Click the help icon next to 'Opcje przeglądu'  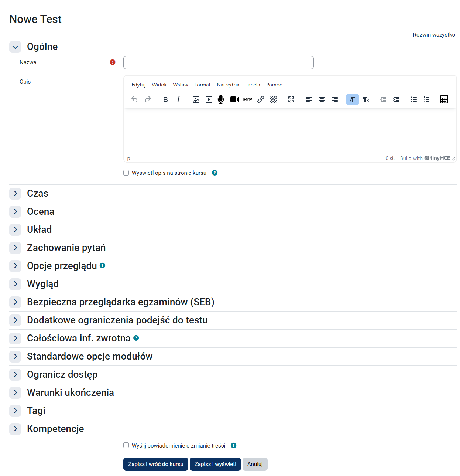(x=102, y=266)
